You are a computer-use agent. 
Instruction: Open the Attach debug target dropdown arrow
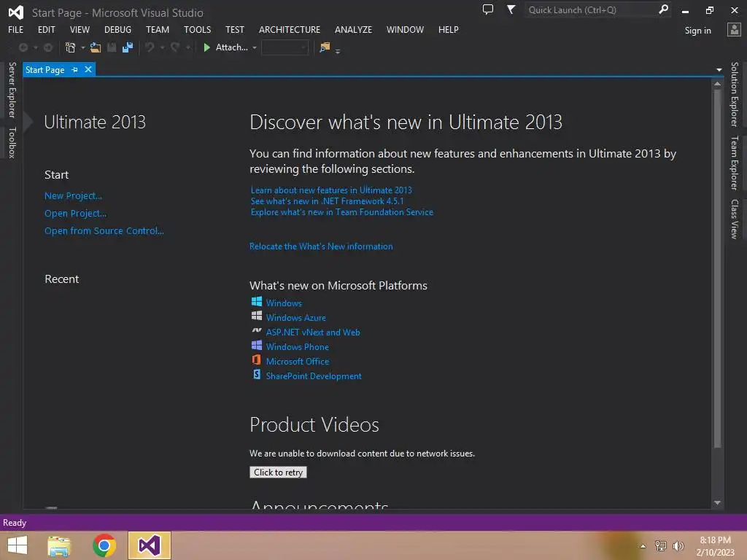click(255, 47)
